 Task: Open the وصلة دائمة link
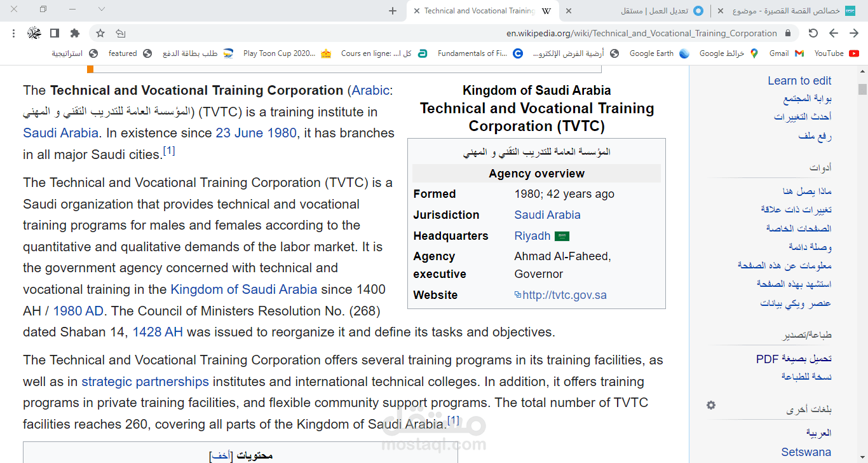click(810, 247)
